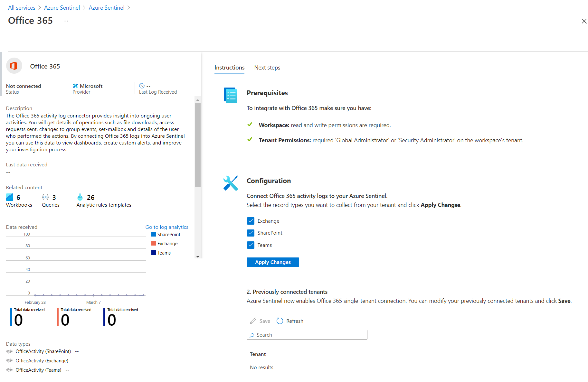588x382 pixels.
Task: Click the chevron after All services breadcrumb
Action: (40, 8)
